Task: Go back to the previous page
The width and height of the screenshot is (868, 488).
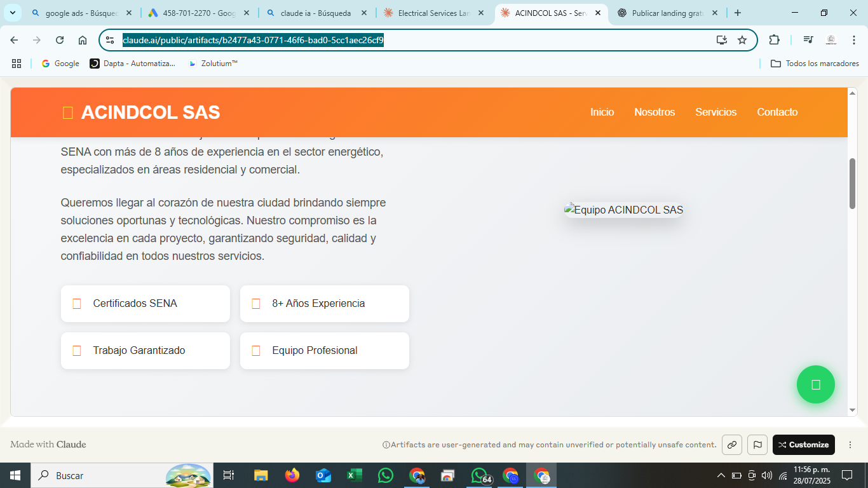Action: (14, 40)
